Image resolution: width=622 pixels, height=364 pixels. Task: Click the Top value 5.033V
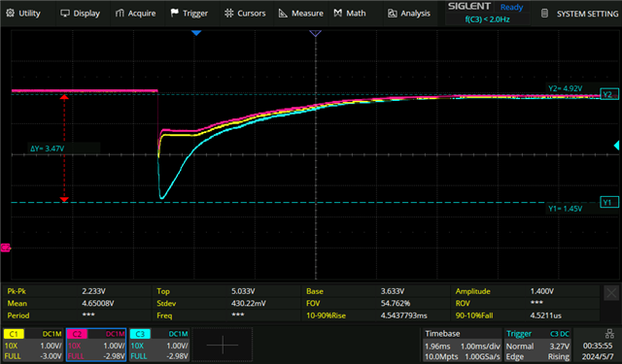coord(243,291)
